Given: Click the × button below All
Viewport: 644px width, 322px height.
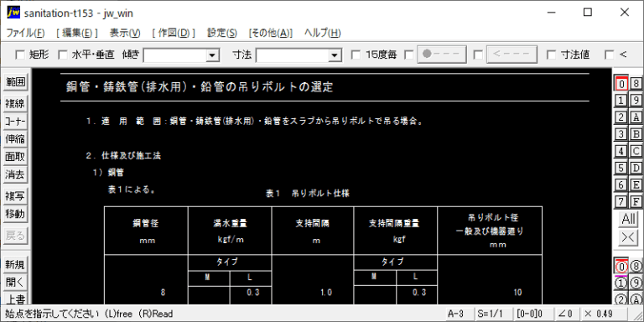Looking at the screenshot, I should click(x=629, y=237).
